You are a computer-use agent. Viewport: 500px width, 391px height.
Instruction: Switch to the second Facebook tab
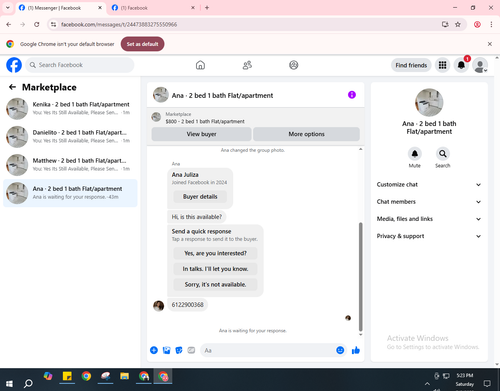tap(153, 8)
